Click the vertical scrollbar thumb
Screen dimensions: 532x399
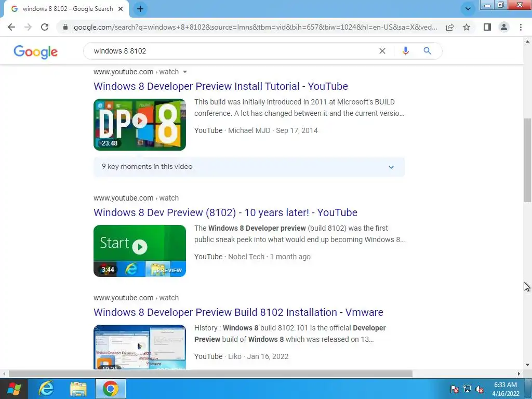(527, 160)
